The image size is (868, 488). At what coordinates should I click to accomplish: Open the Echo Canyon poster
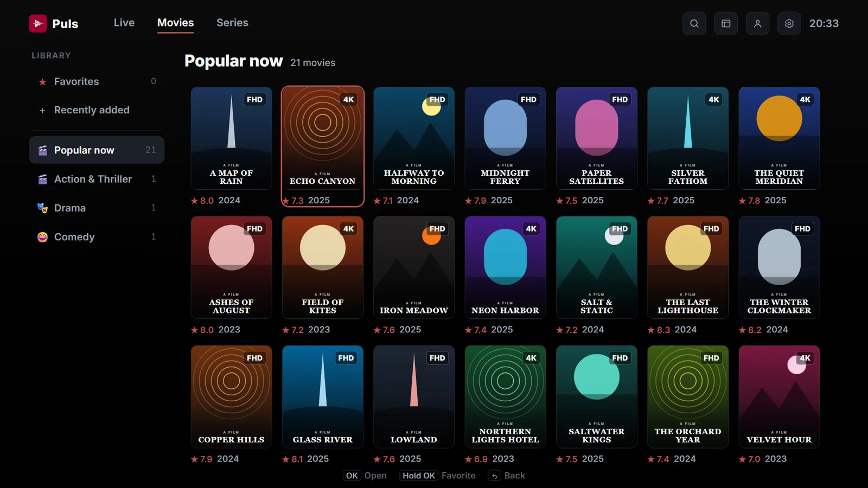tap(323, 138)
